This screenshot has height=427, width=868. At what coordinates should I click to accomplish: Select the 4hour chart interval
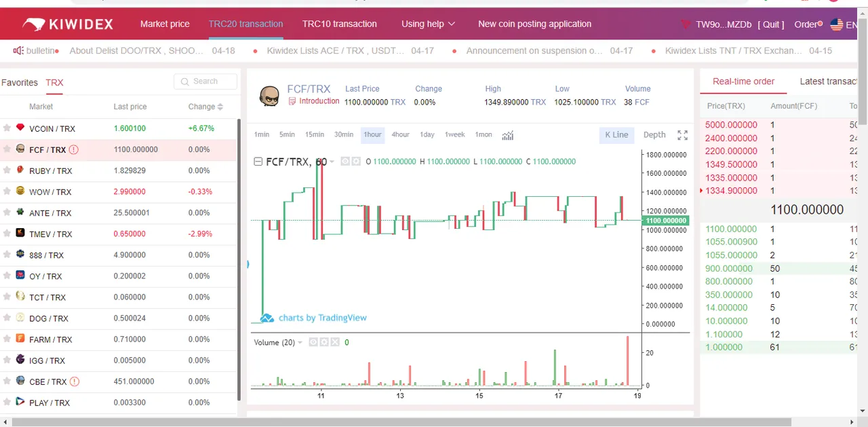pyautogui.click(x=400, y=134)
